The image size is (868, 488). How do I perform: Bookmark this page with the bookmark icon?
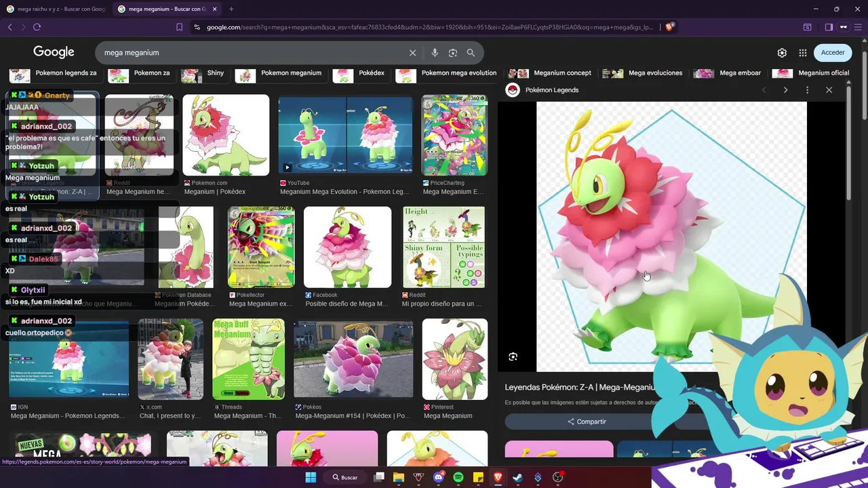179,27
